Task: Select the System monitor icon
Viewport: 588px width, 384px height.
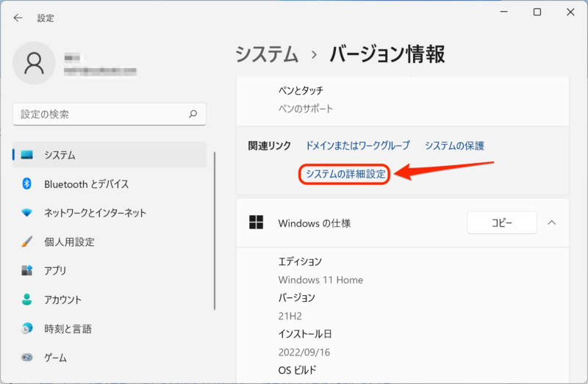Action: (26, 155)
